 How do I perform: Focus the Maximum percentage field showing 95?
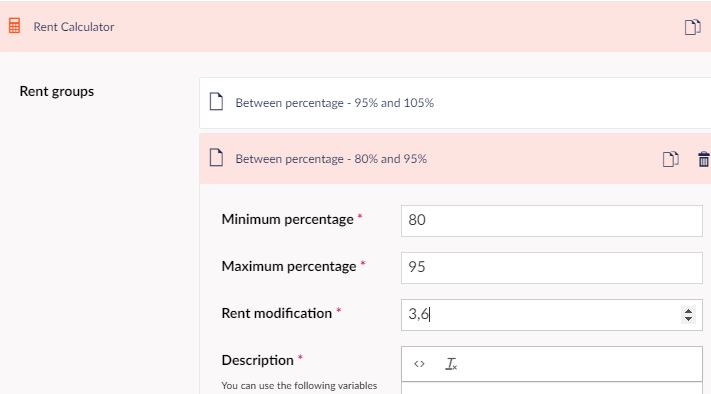click(x=551, y=268)
